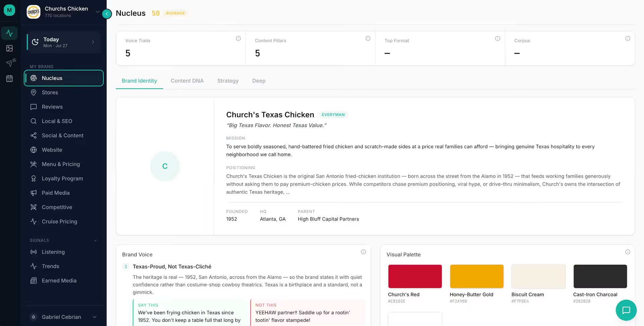
Task: Click the Loyalty Program award icon
Action: (x=34, y=179)
